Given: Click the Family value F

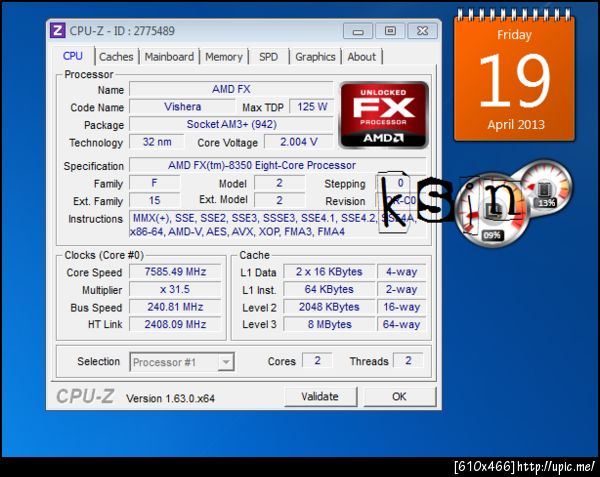Looking at the screenshot, I should (154, 183).
